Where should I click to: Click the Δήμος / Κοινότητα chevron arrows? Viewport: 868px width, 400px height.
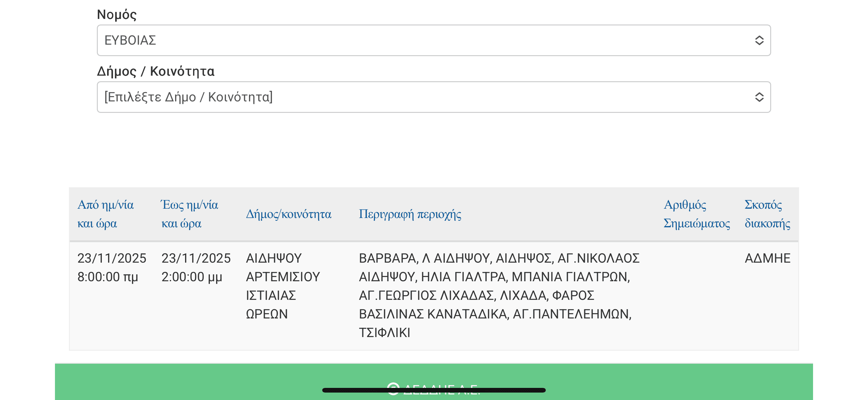[x=759, y=97]
